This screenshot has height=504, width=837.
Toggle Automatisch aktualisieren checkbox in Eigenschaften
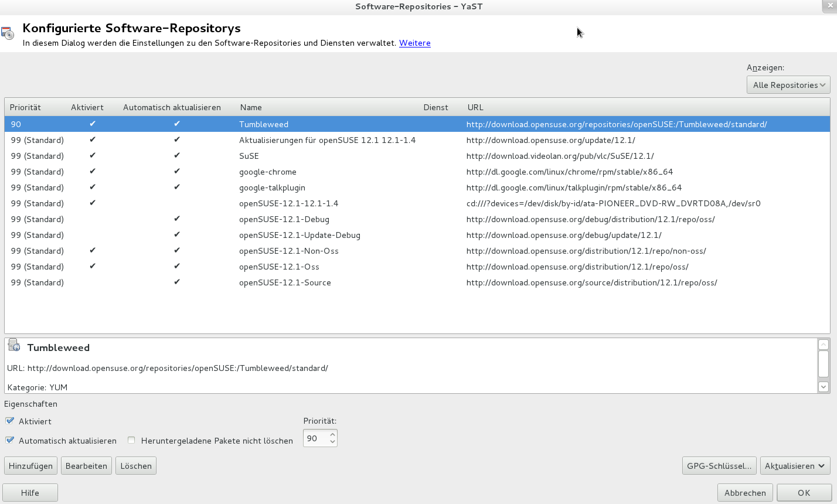(10, 440)
